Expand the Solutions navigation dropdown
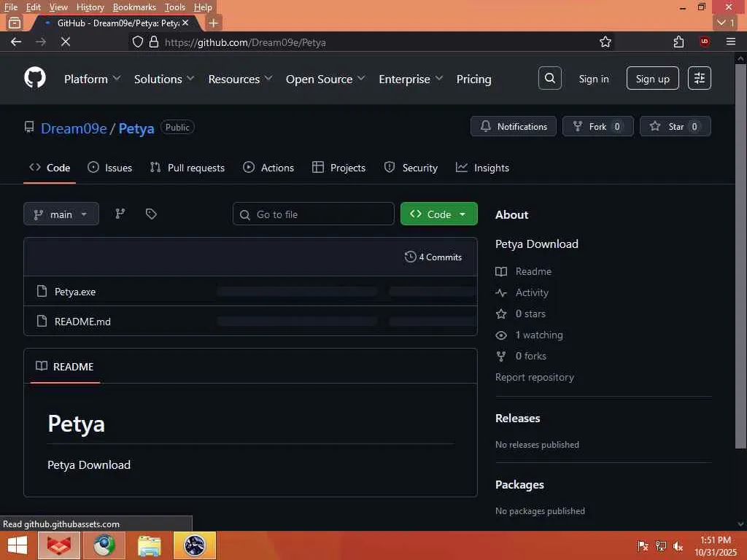The height and width of the screenshot is (560, 747). point(164,79)
